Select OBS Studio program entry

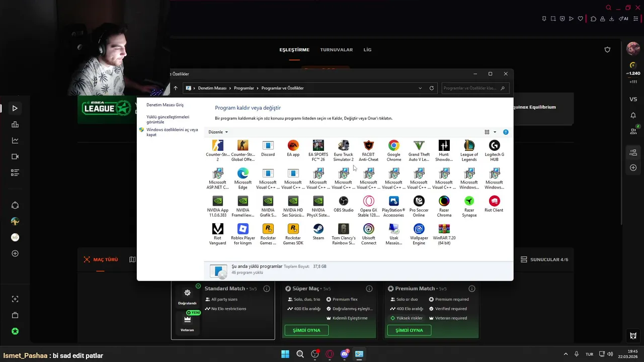click(x=343, y=204)
